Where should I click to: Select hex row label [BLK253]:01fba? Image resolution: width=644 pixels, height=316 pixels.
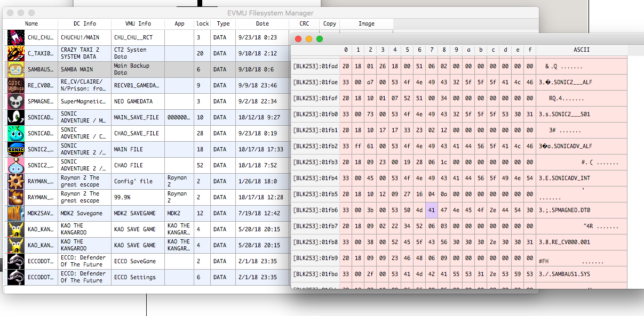[x=315, y=274]
